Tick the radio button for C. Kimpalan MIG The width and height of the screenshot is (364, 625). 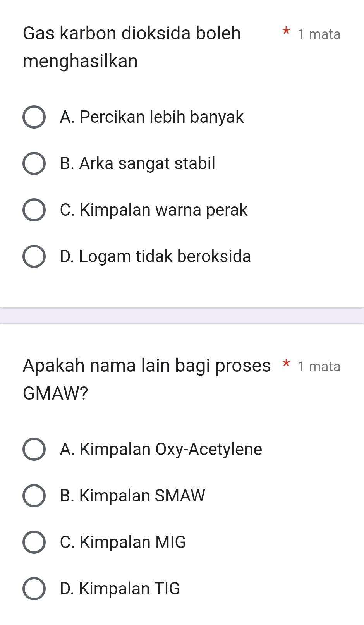(34, 542)
